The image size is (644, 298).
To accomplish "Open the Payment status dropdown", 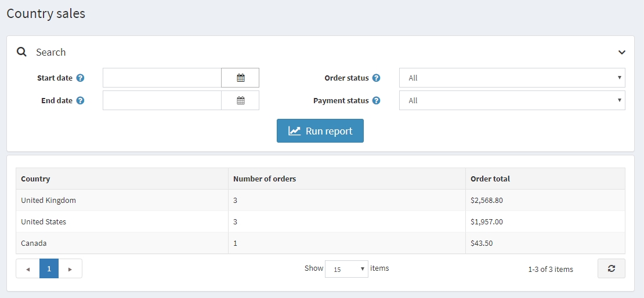I will (512, 100).
